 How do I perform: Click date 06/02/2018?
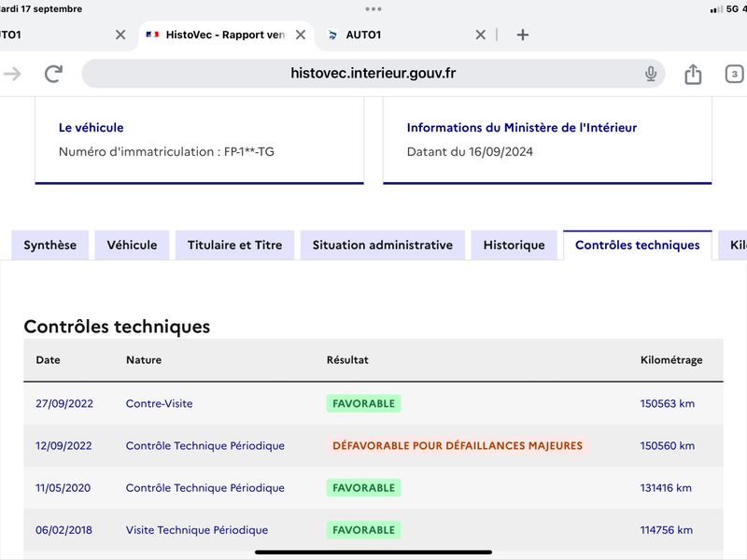(x=63, y=530)
